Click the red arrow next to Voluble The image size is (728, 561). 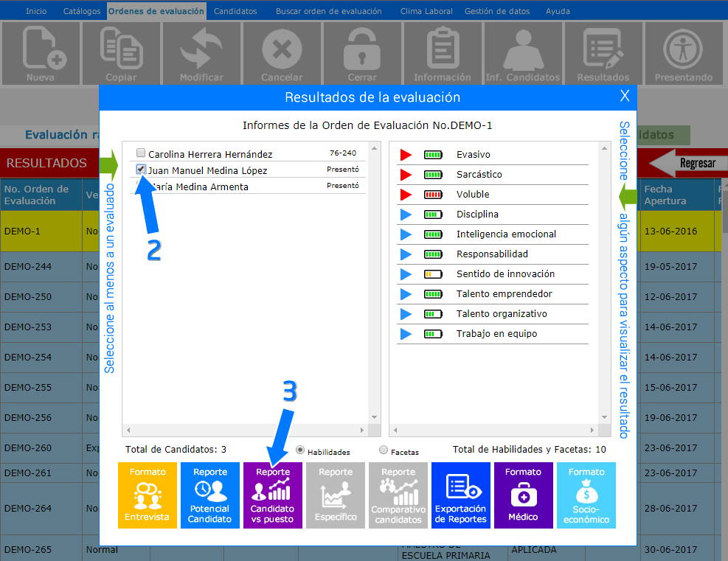pos(406,195)
